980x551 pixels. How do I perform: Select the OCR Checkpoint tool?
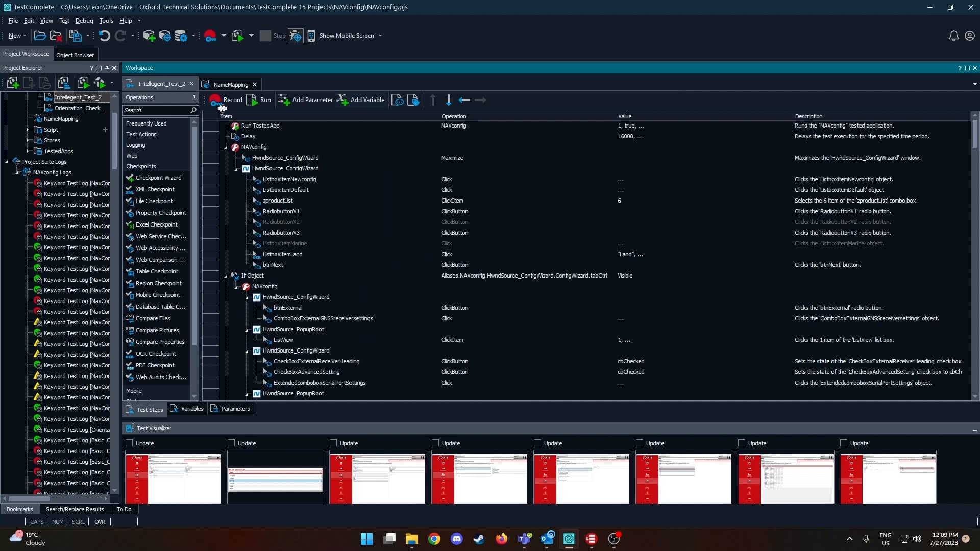[156, 353]
